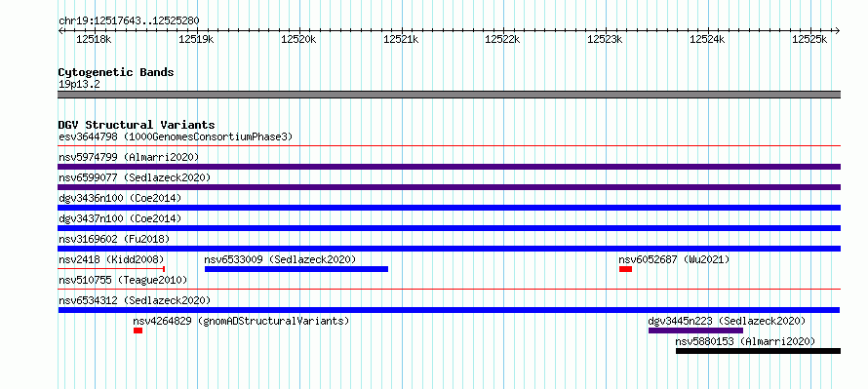Click the dgv3436n100 blue variant bar
868x389 pixels.
(x=449, y=208)
